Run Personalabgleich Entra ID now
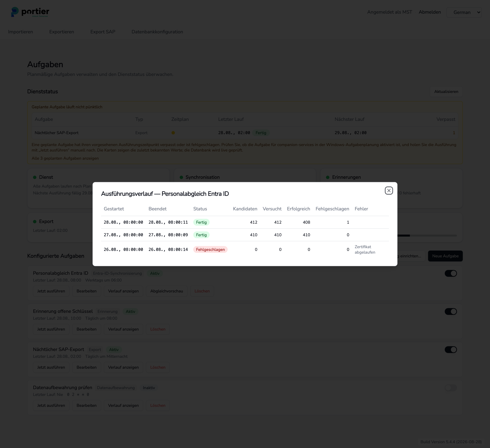This screenshot has width=490, height=448. 51,291
